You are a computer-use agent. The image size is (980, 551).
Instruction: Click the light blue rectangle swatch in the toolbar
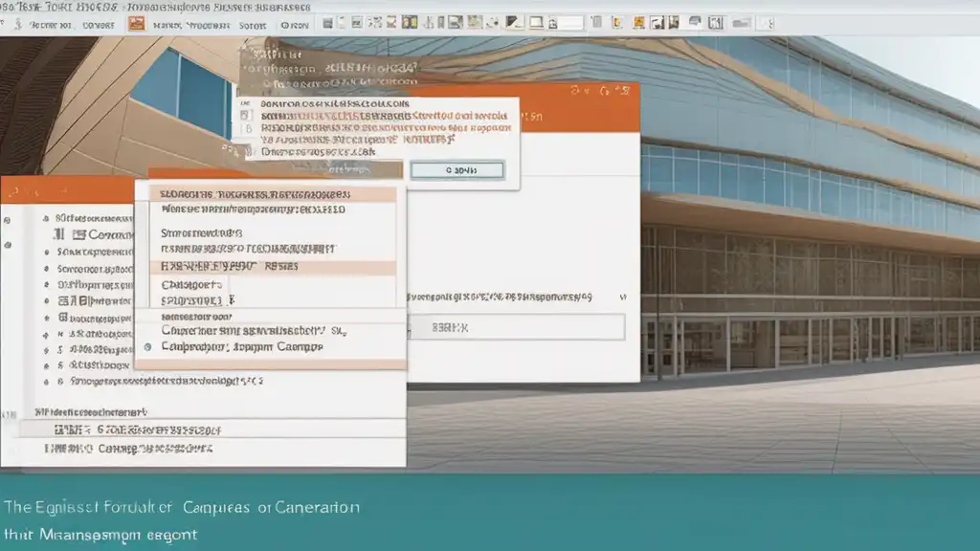coord(570,22)
